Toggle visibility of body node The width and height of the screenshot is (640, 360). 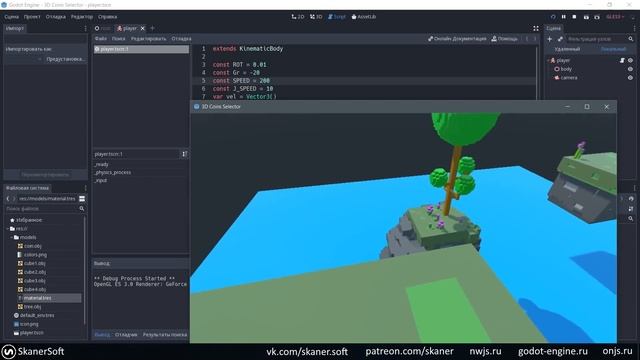pos(630,69)
